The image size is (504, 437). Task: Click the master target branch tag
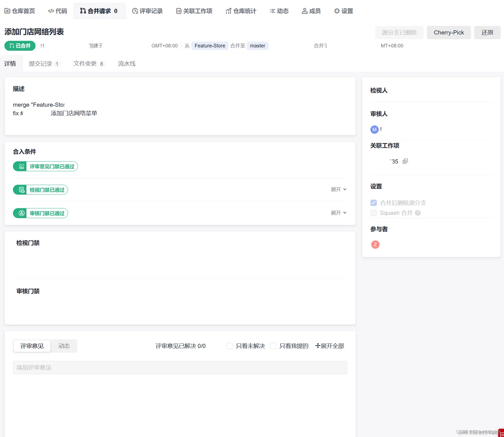258,46
